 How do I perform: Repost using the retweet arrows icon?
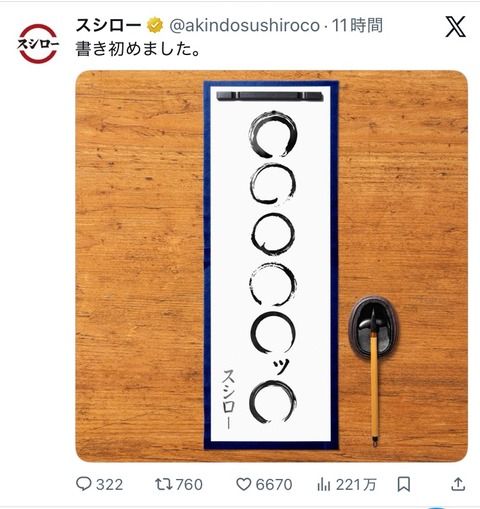coord(163,484)
